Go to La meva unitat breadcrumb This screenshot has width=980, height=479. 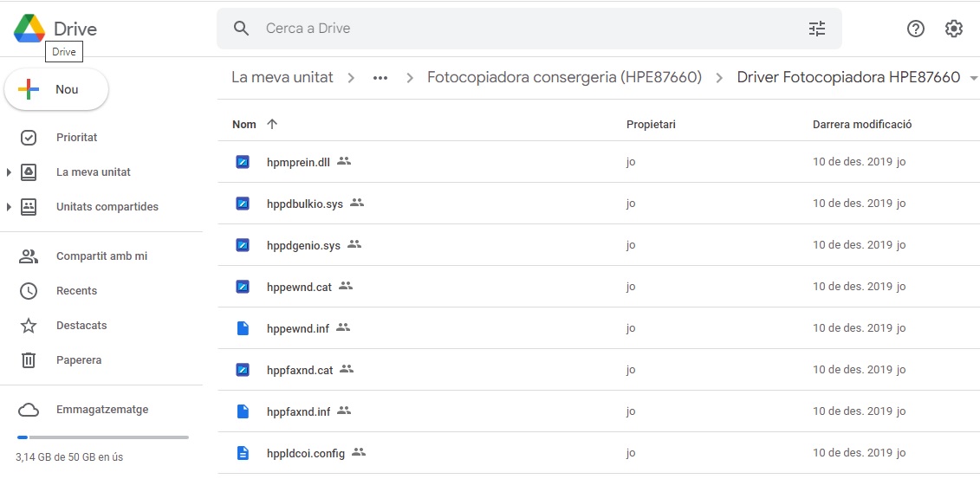[x=282, y=77]
